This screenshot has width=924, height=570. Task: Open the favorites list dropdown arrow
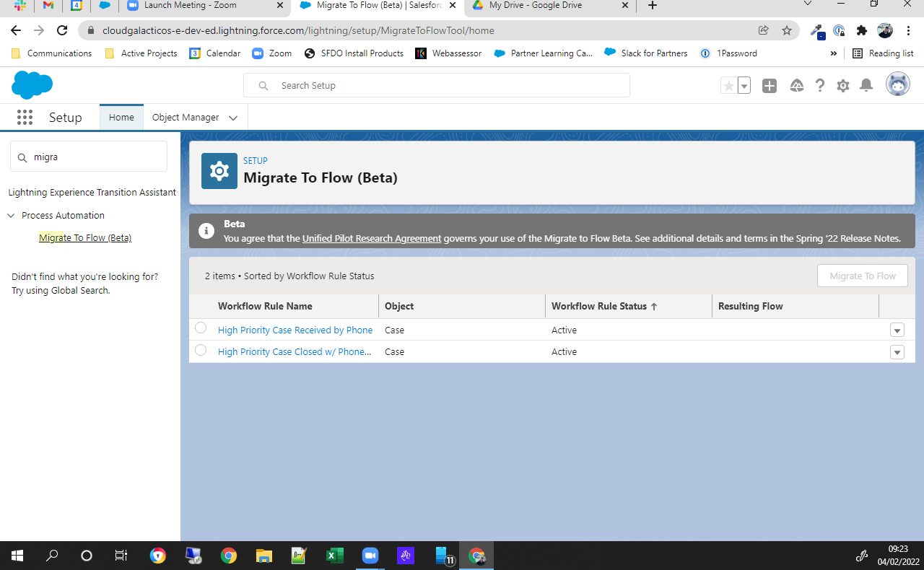(744, 86)
